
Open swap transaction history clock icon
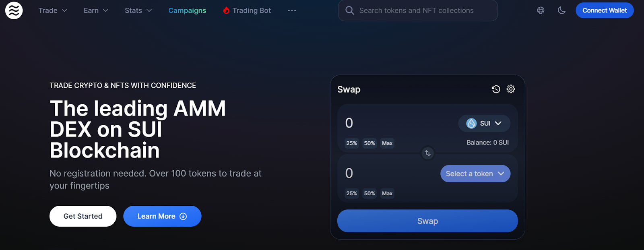[x=496, y=89]
